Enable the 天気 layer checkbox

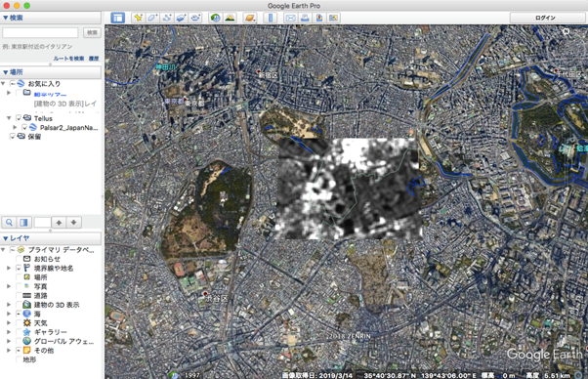coord(19,322)
